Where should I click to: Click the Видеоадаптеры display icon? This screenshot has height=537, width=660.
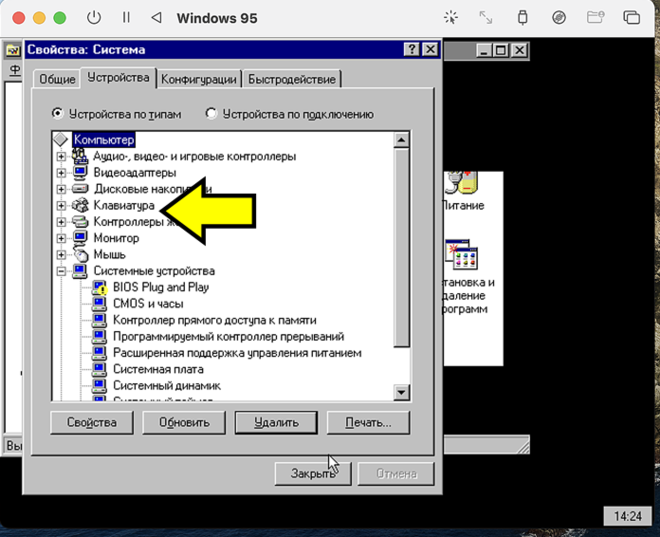pos(80,173)
